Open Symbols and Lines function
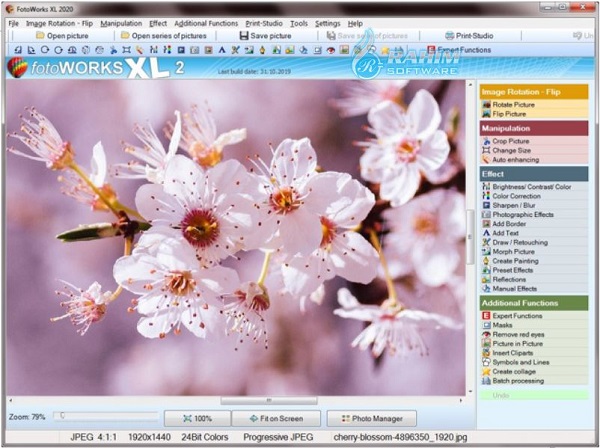This screenshot has width=600, height=448. point(534,362)
